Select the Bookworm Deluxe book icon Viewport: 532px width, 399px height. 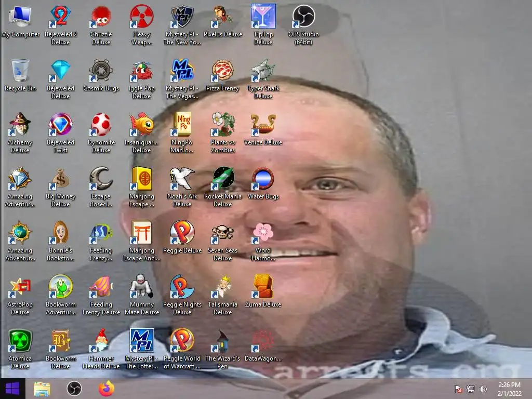click(60, 340)
